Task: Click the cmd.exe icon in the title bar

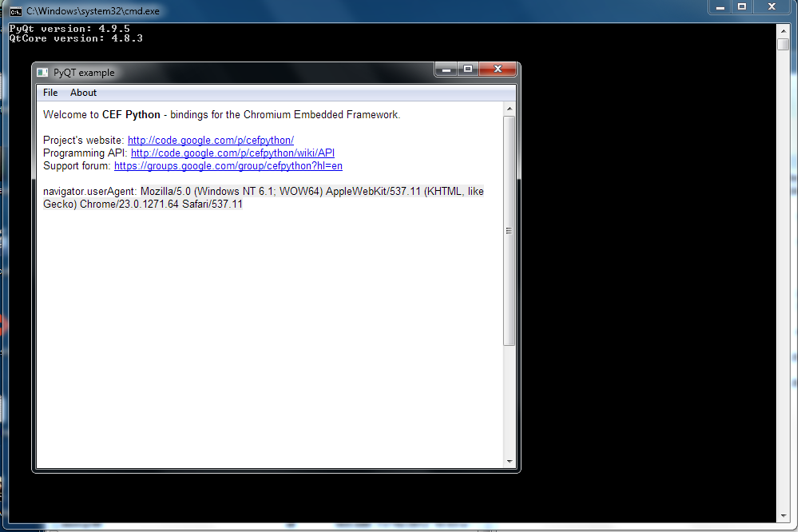Action: tap(15, 11)
